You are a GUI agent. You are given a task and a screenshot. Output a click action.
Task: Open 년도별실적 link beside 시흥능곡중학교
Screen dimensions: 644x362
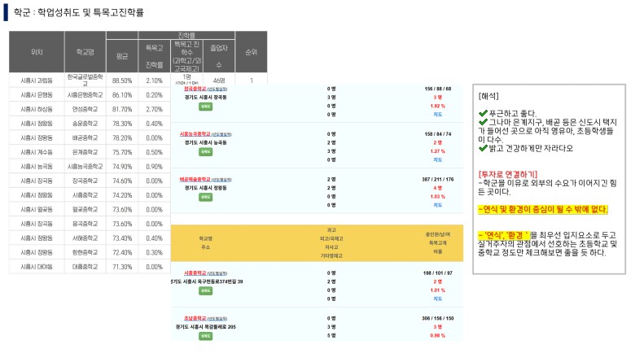pyautogui.click(x=221, y=134)
